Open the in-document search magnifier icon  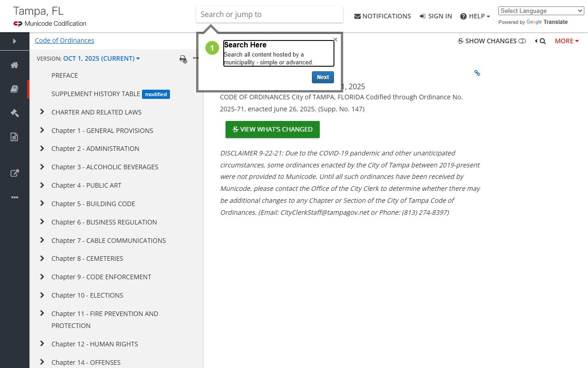click(542, 41)
